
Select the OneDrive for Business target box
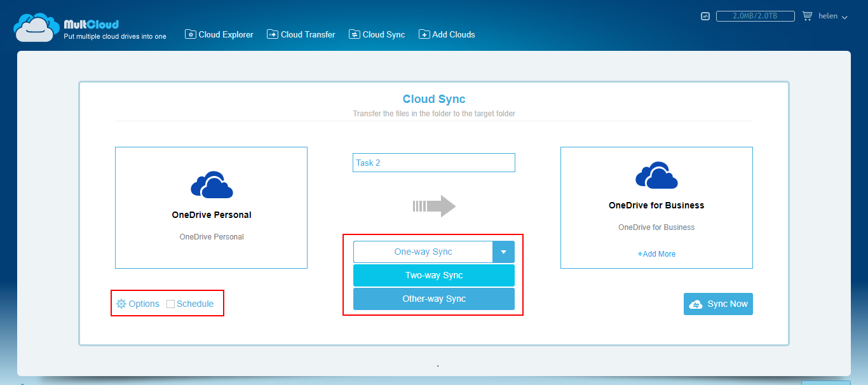656,208
